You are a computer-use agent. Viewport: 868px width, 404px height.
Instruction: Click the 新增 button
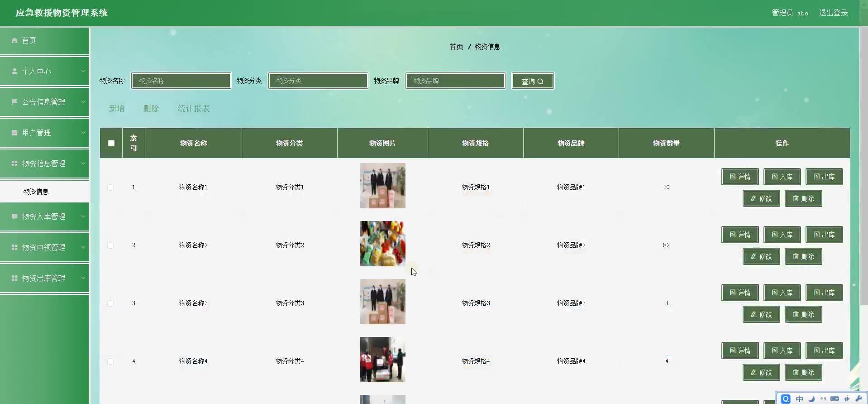point(117,109)
